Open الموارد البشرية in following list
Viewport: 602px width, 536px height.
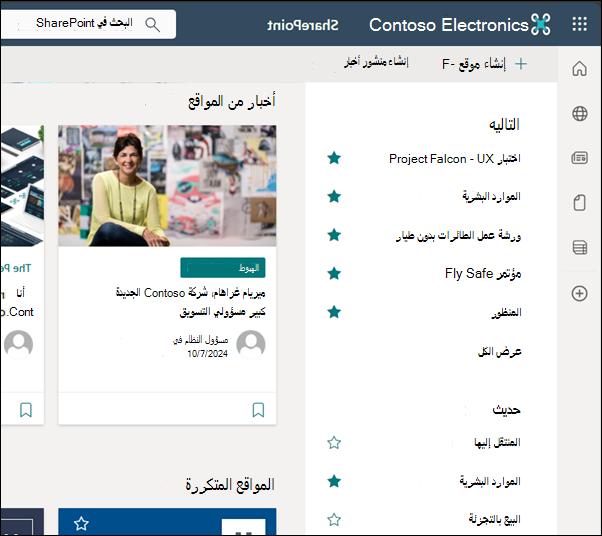pos(491,197)
